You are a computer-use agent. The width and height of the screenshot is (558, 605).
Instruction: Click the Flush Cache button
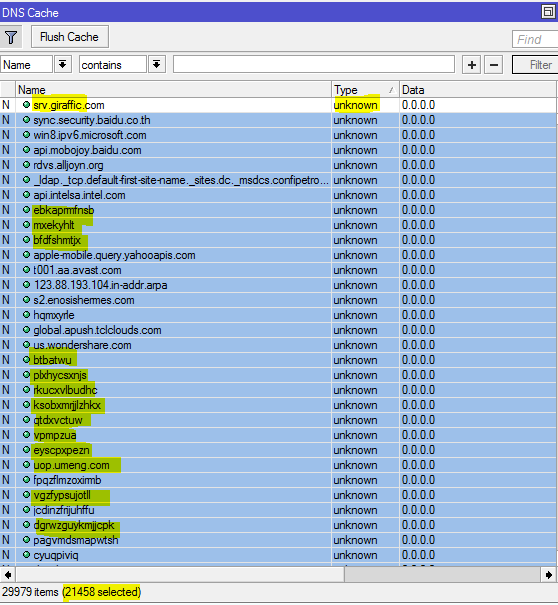[70, 37]
